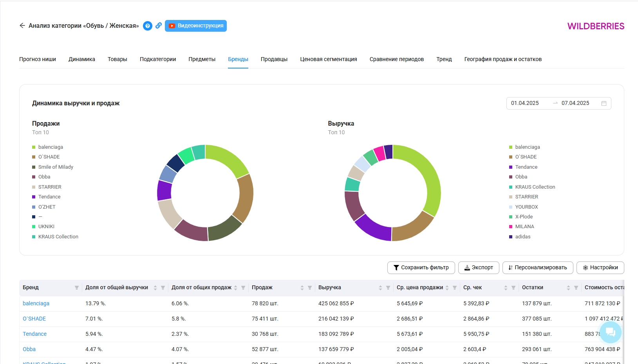Go back using the left arrow icon
Screen dimensions: 638x364
(x=22, y=25)
